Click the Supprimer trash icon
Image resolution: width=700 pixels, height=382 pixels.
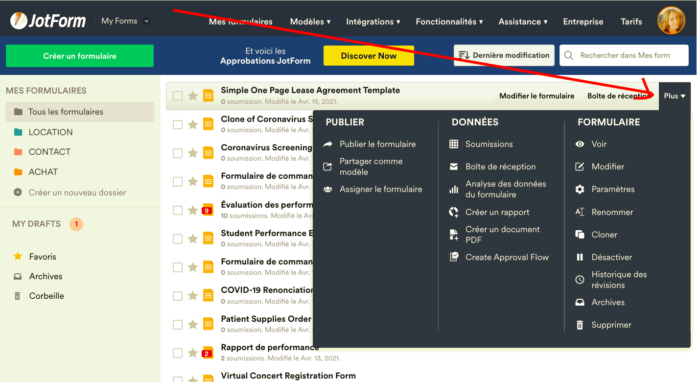click(579, 325)
